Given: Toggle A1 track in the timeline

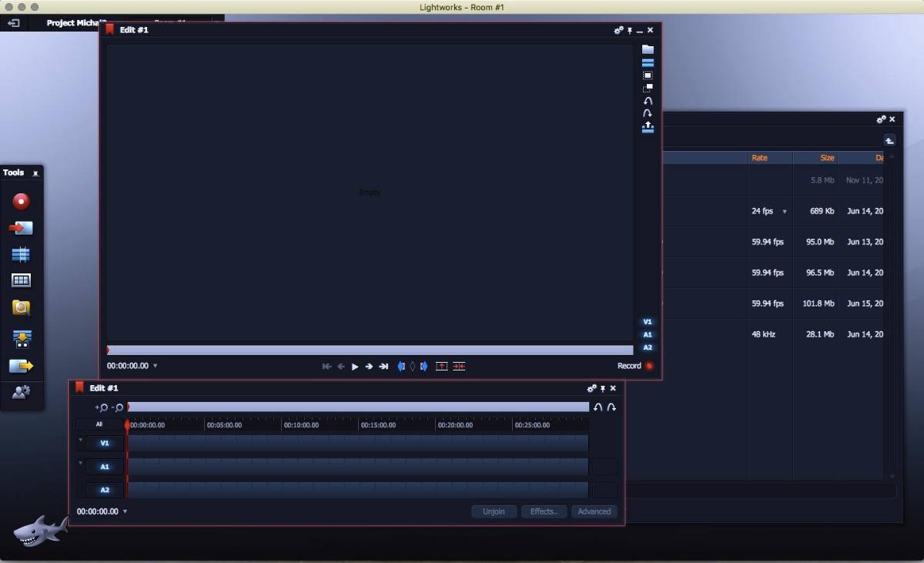Looking at the screenshot, I should 105,467.
